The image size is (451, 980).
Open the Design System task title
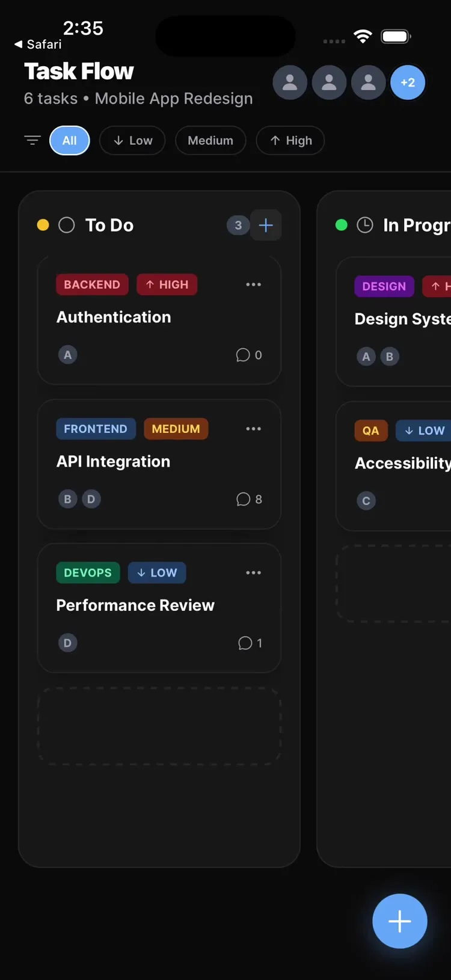[402, 319]
